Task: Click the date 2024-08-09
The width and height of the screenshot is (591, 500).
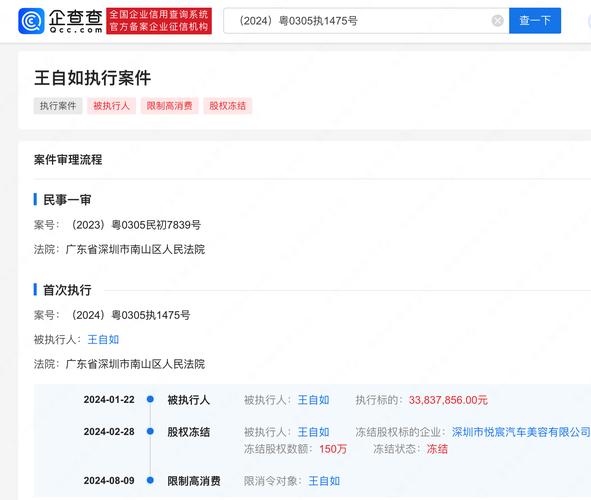Action: click(x=109, y=480)
